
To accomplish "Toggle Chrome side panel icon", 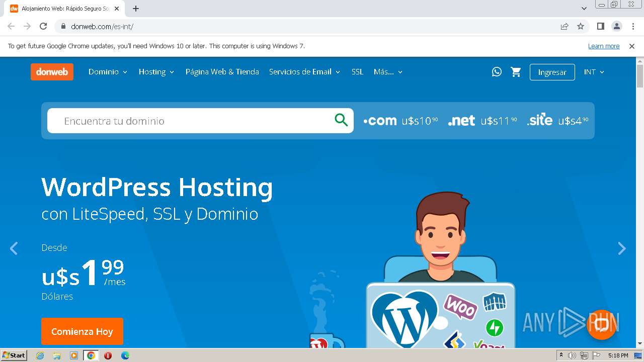I will coord(600,26).
